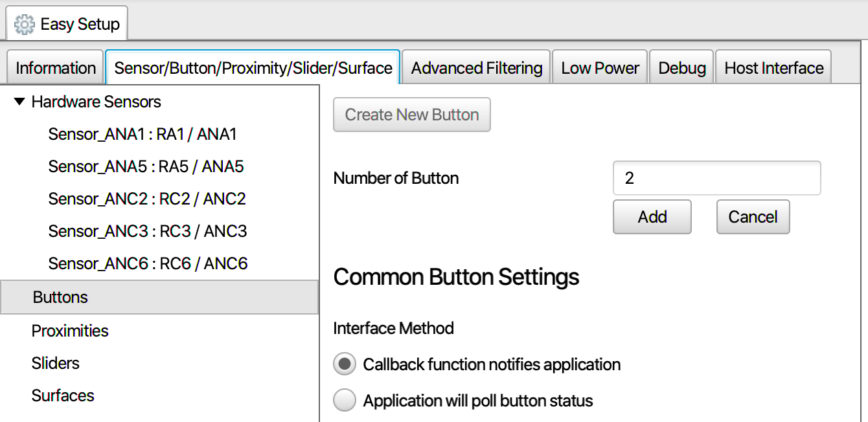The width and height of the screenshot is (868, 422).
Task: Choose Application will poll button status
Action: [x=345, y=401]
